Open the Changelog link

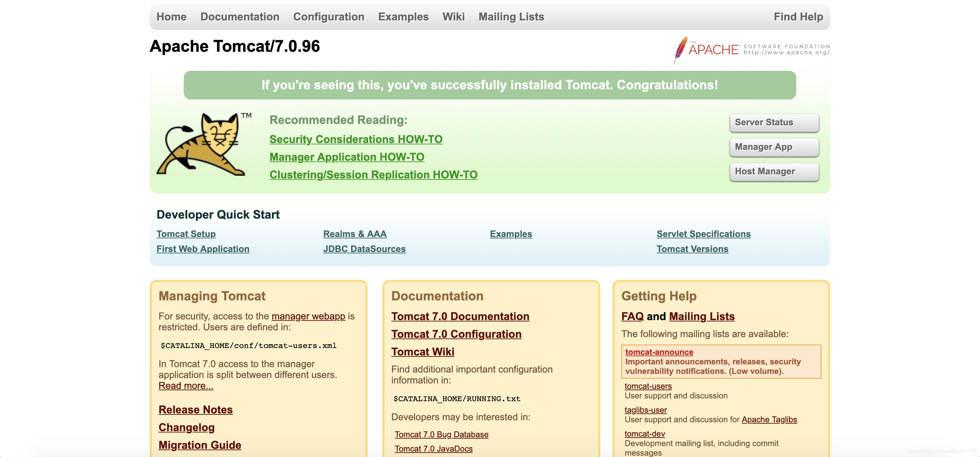pyautogui.click(x=186, y=427)
